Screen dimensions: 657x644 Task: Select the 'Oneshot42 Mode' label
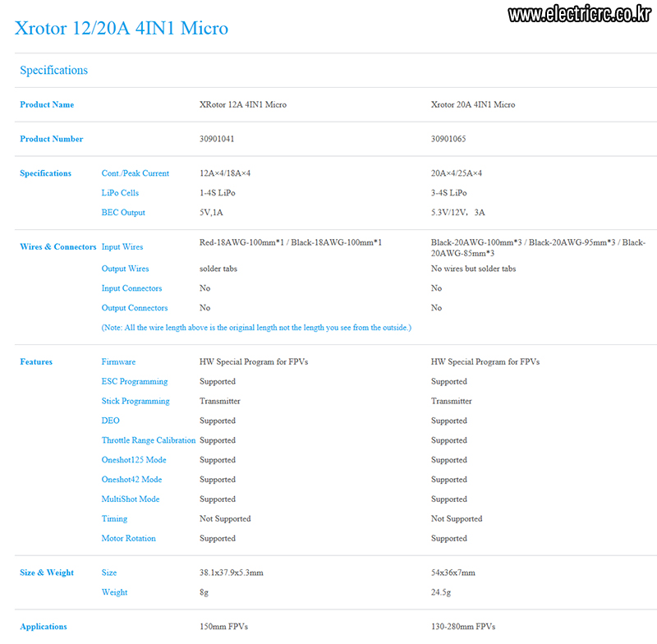(131, 480)
